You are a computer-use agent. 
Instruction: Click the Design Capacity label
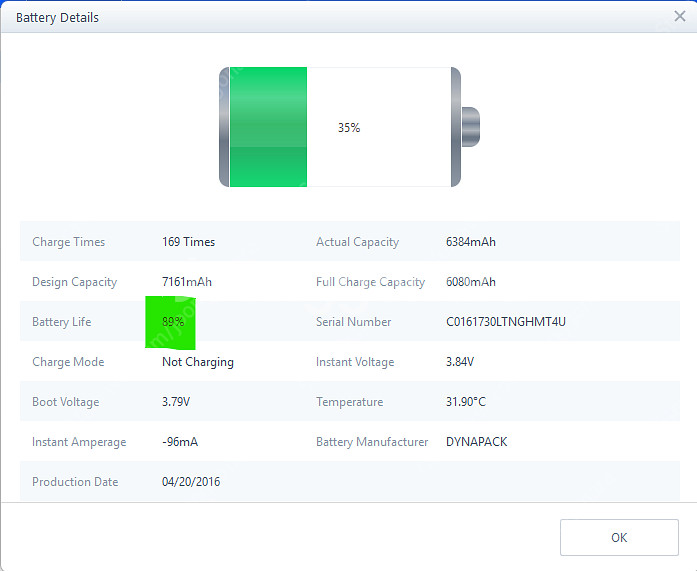click(74, 282)
